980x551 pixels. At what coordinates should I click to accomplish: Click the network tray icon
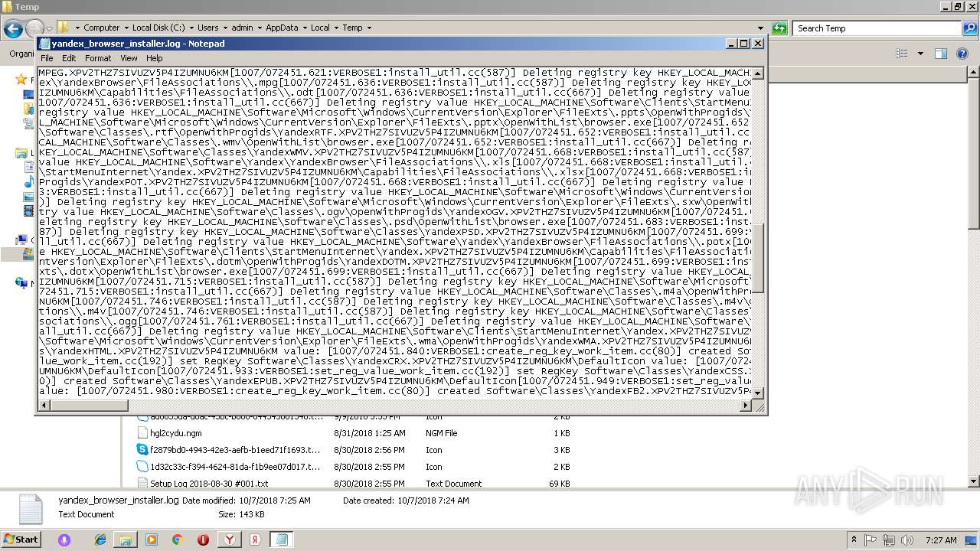(x=889, y=540)
